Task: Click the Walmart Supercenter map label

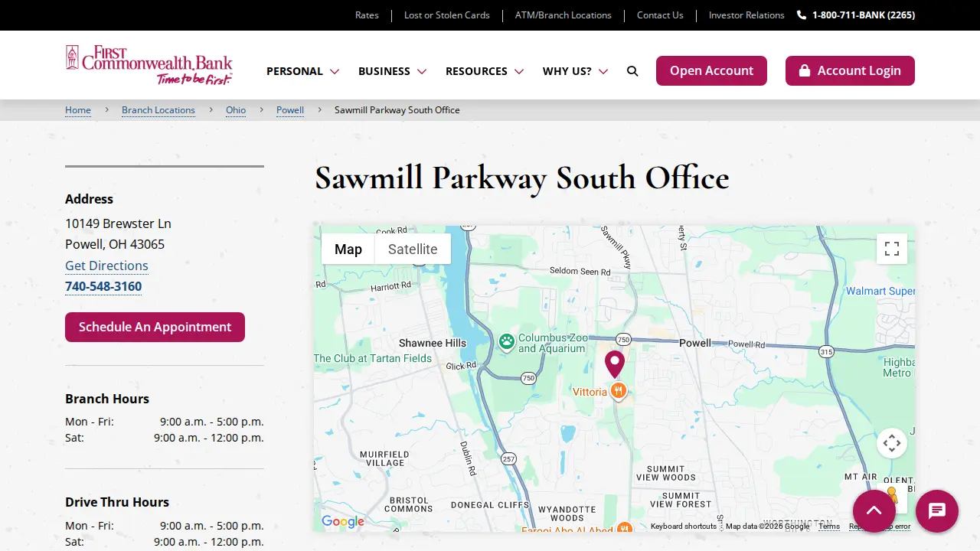Action: coord(880,291)
